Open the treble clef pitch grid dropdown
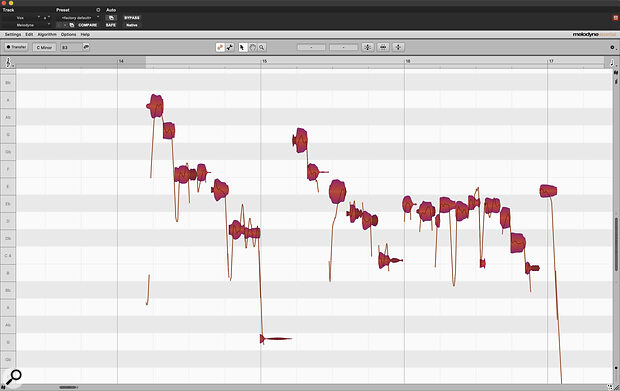 pyautogui.click(x=8, y=62)
